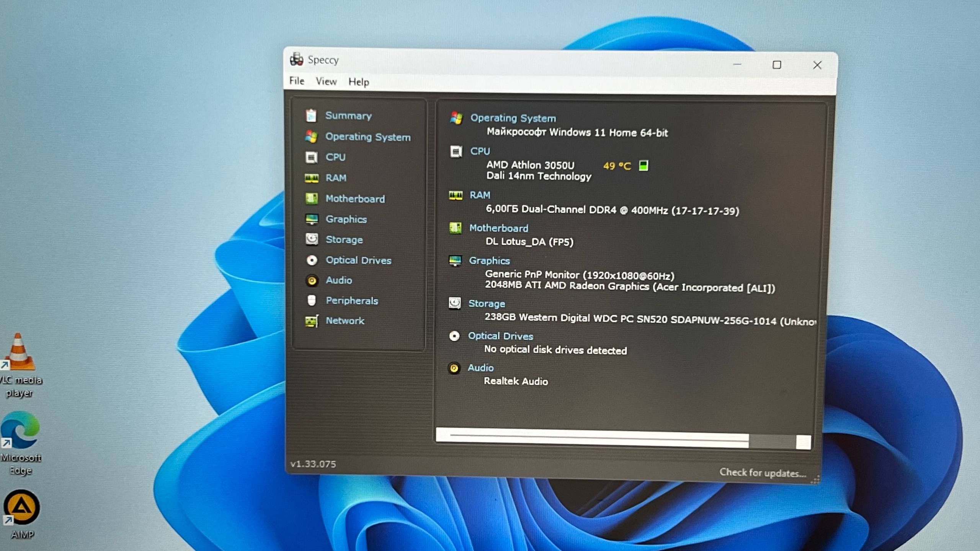Open the Help menu
The height and width of the screenshot is (551, 980).
click(x=359, y=82)
